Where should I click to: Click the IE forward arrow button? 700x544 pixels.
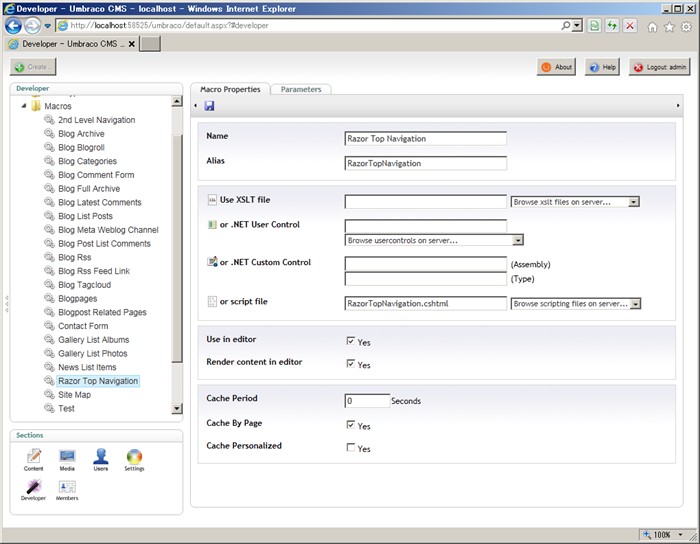[32, 26]
